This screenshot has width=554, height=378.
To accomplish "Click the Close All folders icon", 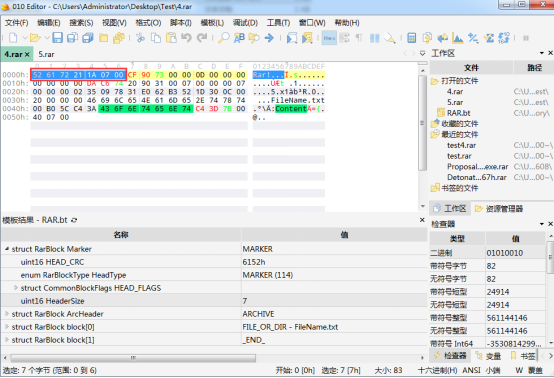I will [x=119, y=37].
